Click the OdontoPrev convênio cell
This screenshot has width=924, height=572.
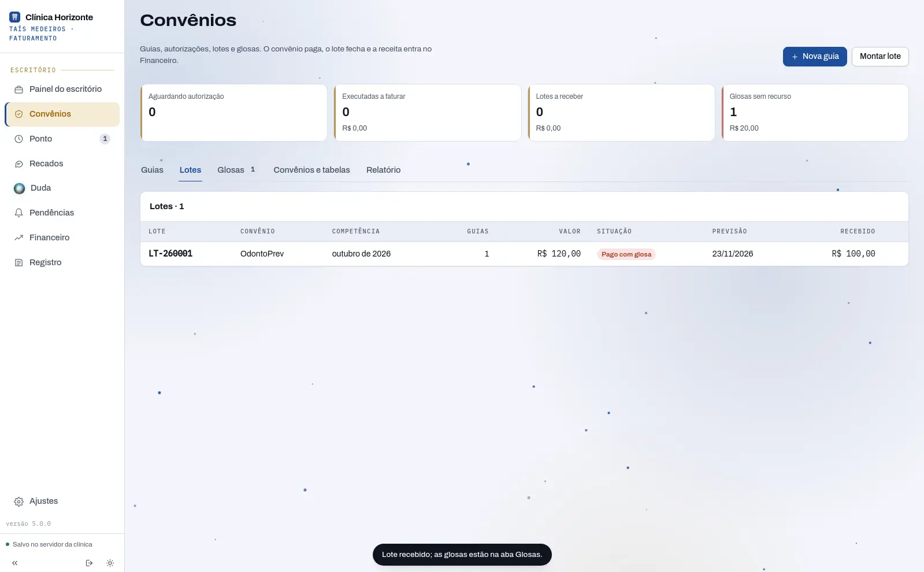tap(262, 254)
